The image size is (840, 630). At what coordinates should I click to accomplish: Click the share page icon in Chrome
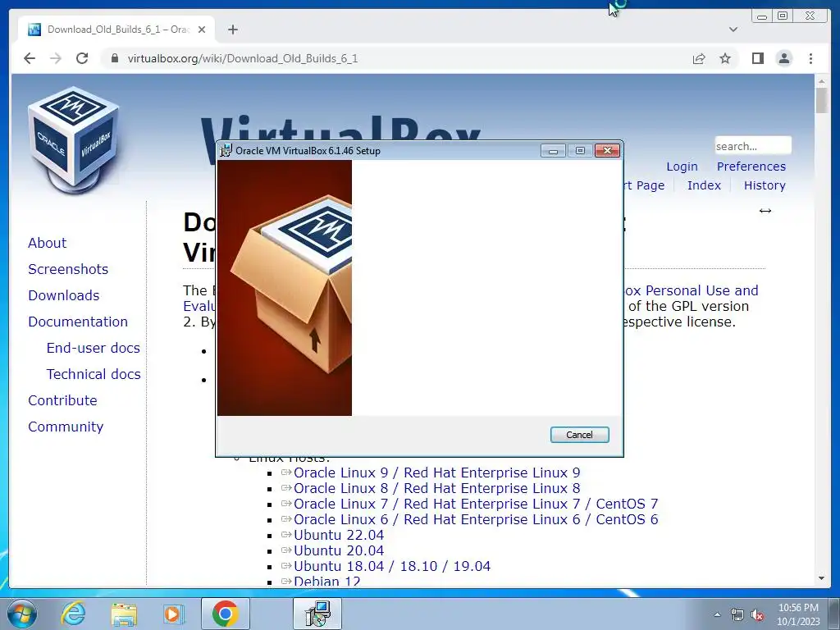coord(699,58)
